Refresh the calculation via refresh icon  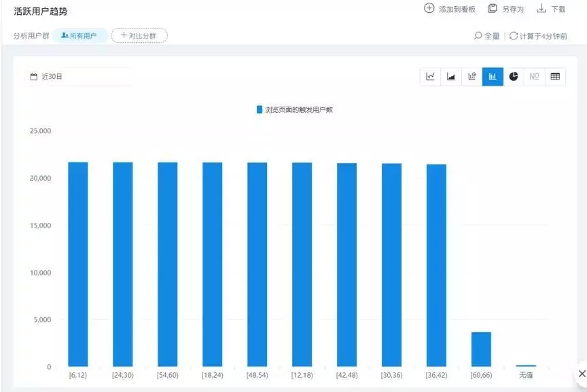tap(513, 35)
